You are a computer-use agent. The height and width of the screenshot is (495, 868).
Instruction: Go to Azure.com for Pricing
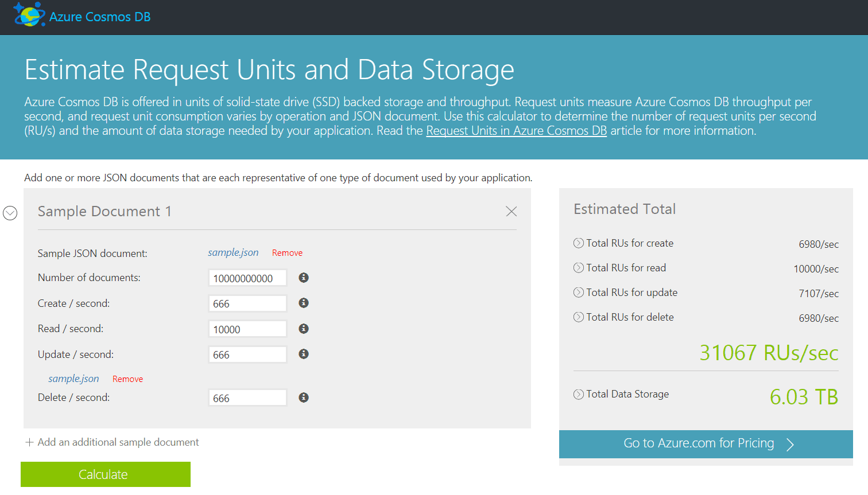pyautogui.click(x=706, y=444)
